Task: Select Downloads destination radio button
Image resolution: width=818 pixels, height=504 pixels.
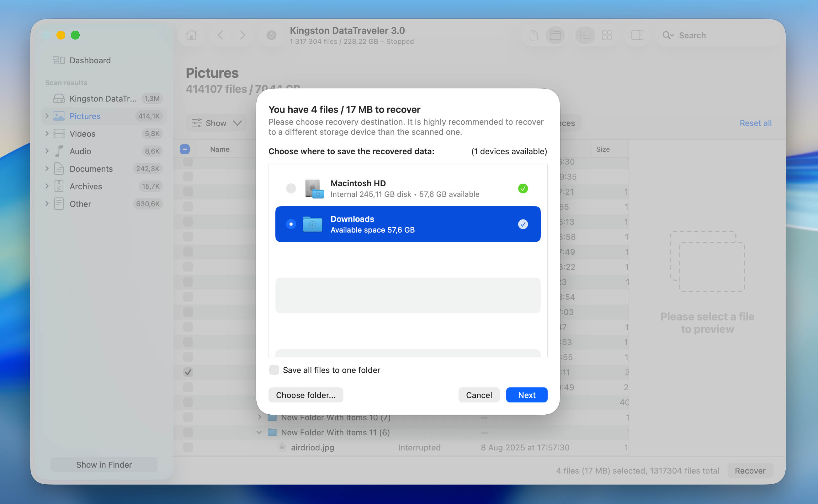Action: point(291,224)
